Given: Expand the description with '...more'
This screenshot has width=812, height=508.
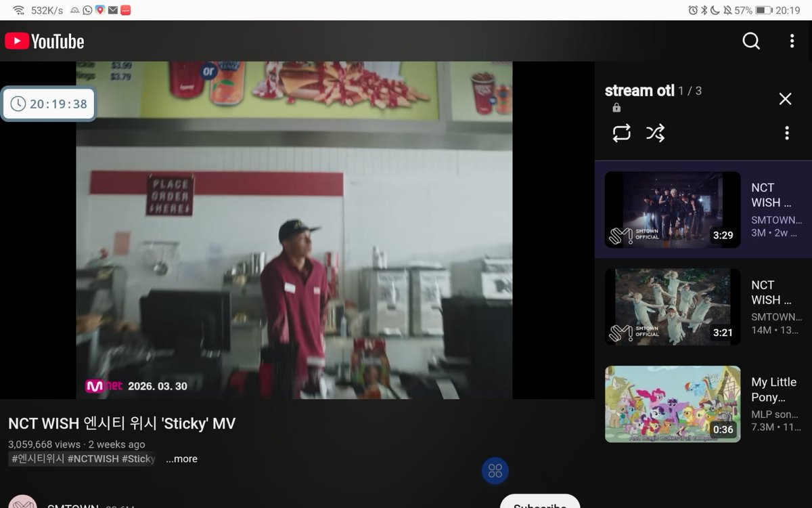Looking at the screenshot, I should [x=181, y=459].
